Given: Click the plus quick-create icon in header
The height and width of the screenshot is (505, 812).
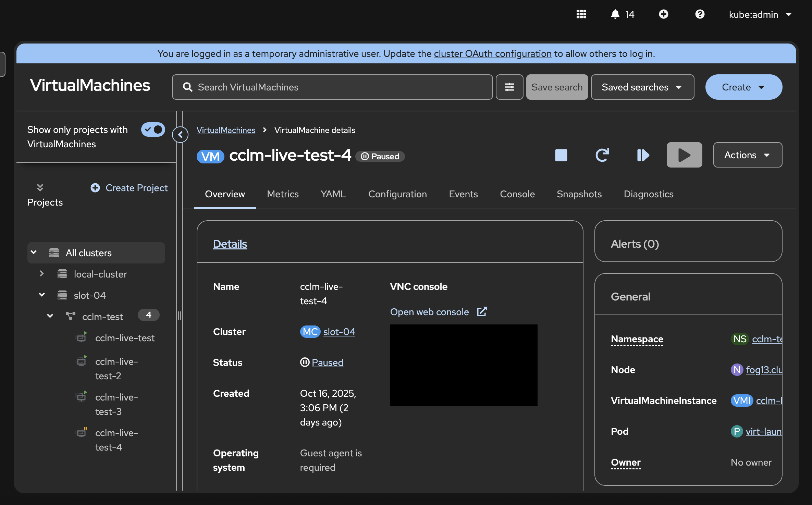Looking at the screenshot, I should pos(663,14).
